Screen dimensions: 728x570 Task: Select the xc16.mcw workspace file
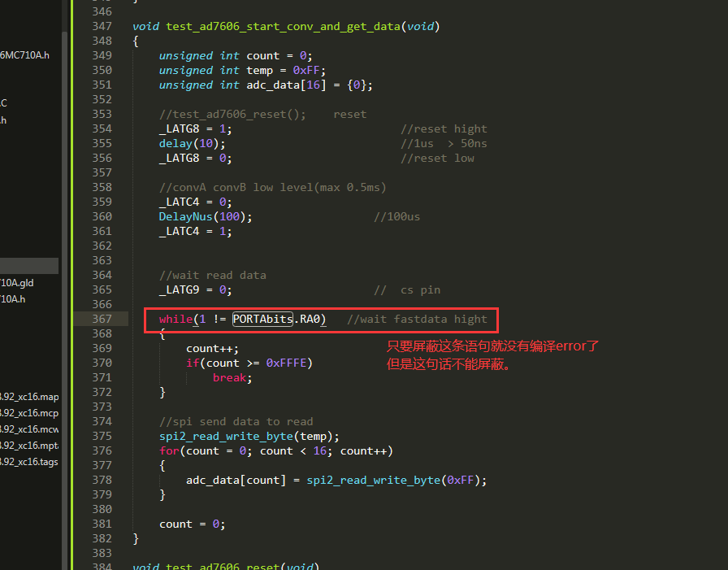pyautogui.click(x=29, y=429)
